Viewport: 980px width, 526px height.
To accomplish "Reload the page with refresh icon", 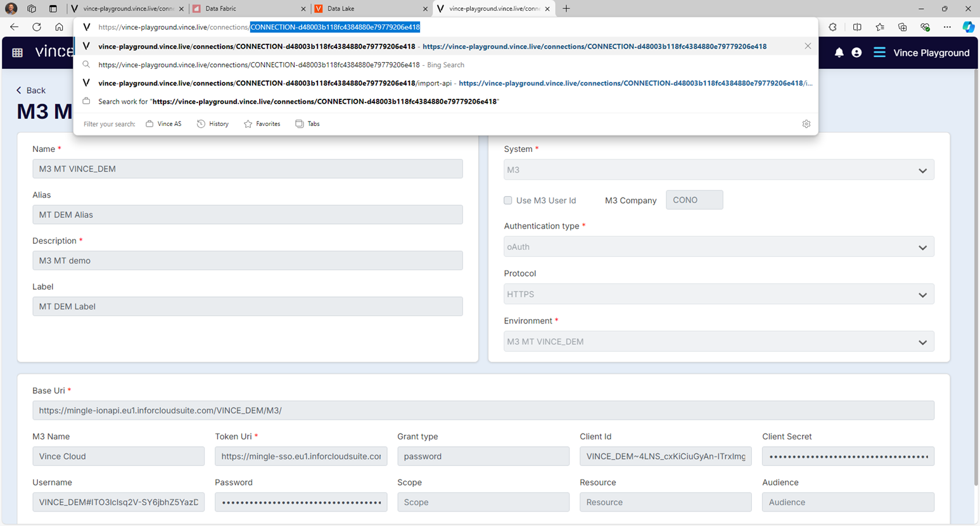I will [37, 27].
